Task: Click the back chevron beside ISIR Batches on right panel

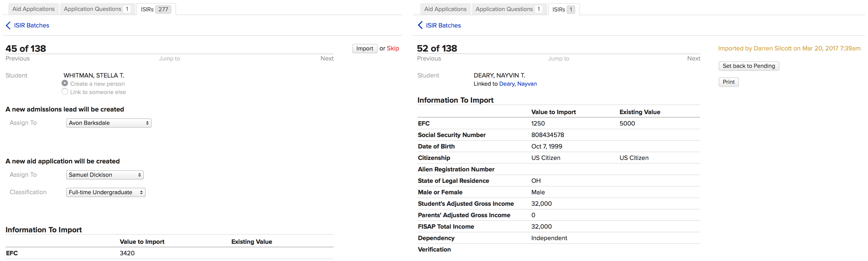Action: click(420, 25)
